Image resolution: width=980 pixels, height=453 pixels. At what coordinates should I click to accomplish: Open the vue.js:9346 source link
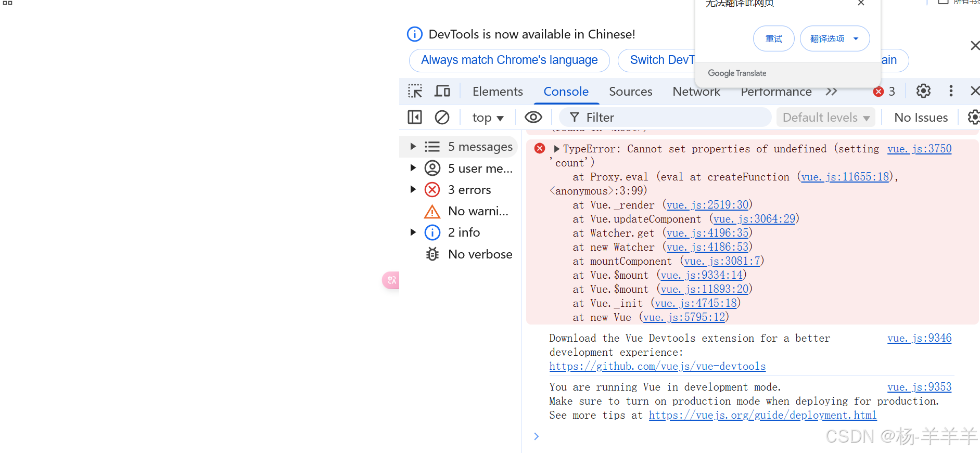pyautogui.click(x=919, y=338)
